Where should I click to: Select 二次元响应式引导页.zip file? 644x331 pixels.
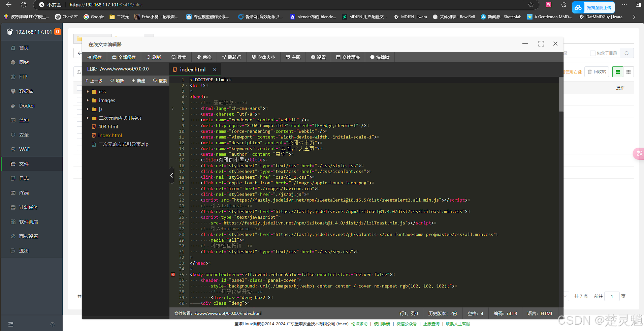click(x=123, y=144)
